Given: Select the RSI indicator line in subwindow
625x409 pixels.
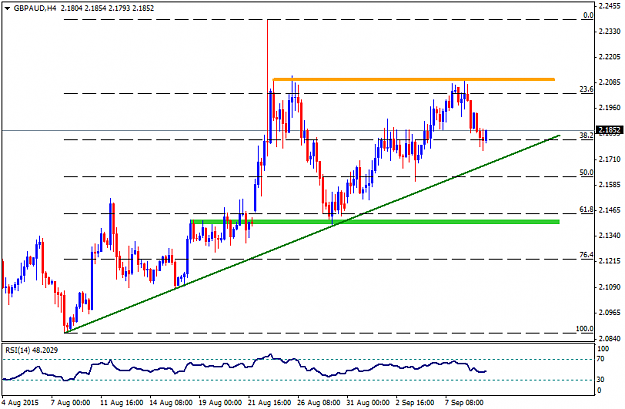Looking at the screenshot, I should 244,367.
